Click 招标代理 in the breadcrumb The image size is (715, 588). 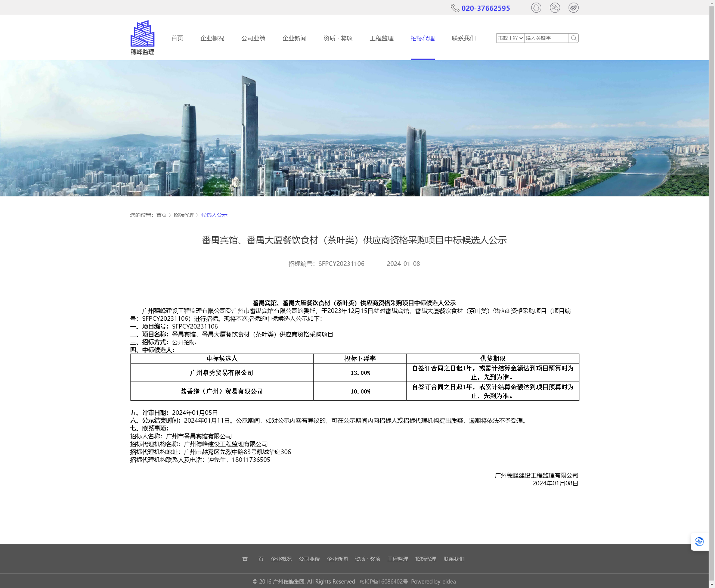pos(184,215)
